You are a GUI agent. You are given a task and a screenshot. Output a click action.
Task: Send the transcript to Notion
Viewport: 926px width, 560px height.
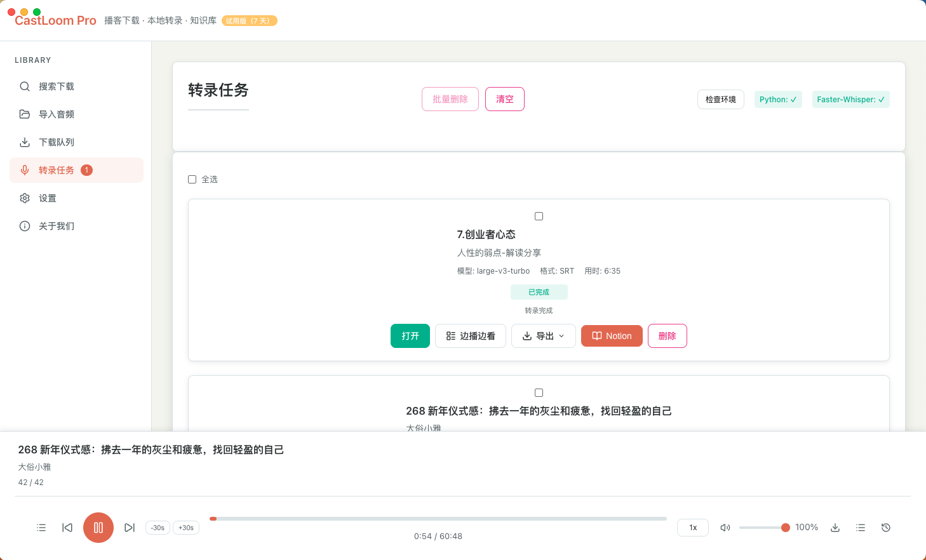(611, 335)
